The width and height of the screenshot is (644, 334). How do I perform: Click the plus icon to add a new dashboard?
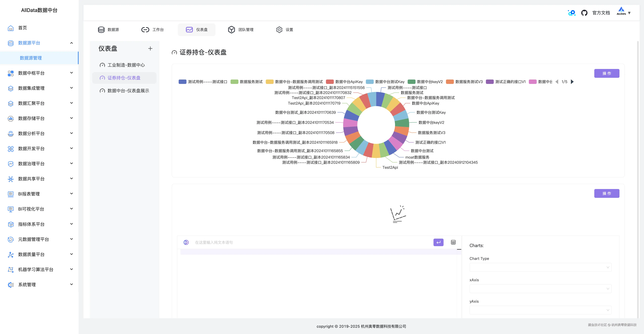coord(150,48)
